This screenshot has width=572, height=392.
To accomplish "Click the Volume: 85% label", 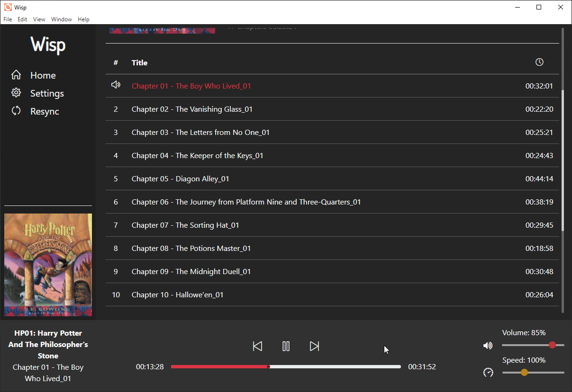I will pyautogui.click(x=524, y=332).
